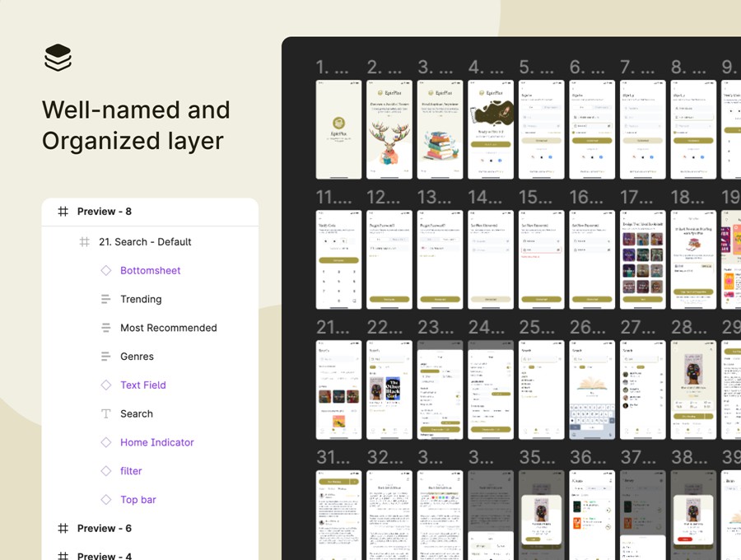The image size is (741, 560).
Task: Expand the "Preview - 4" frame
Action: (63, 555)
